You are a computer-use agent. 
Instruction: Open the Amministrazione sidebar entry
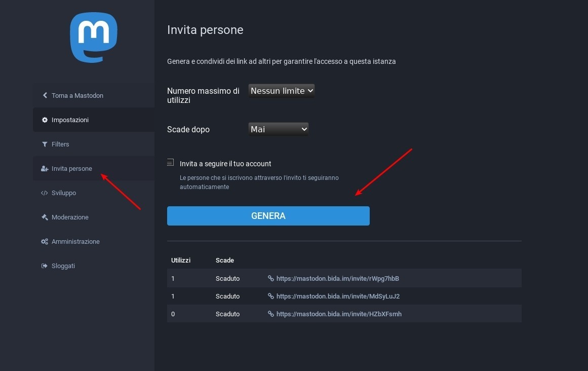click(x=75, y=242)
